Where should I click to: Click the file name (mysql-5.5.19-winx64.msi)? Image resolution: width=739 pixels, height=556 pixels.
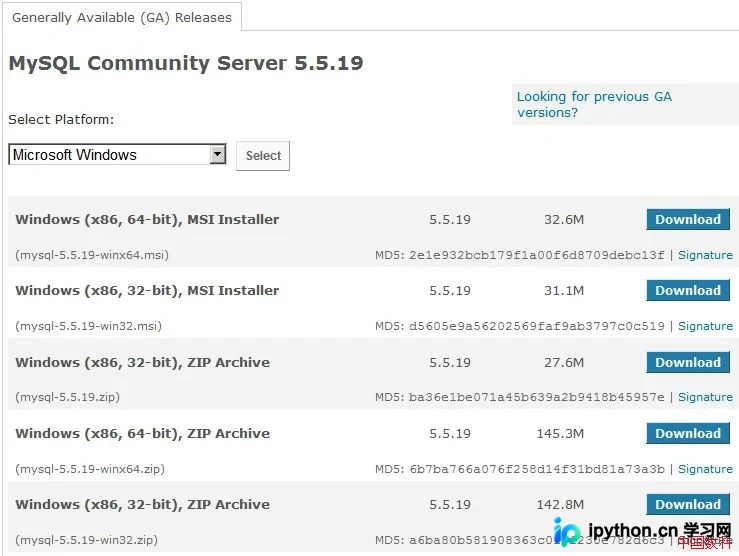tap(92, 255)
